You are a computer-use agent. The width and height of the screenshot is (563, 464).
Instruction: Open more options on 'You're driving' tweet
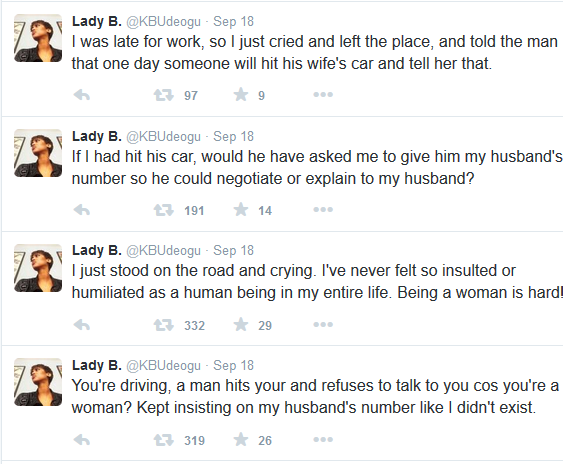(323, 440)
